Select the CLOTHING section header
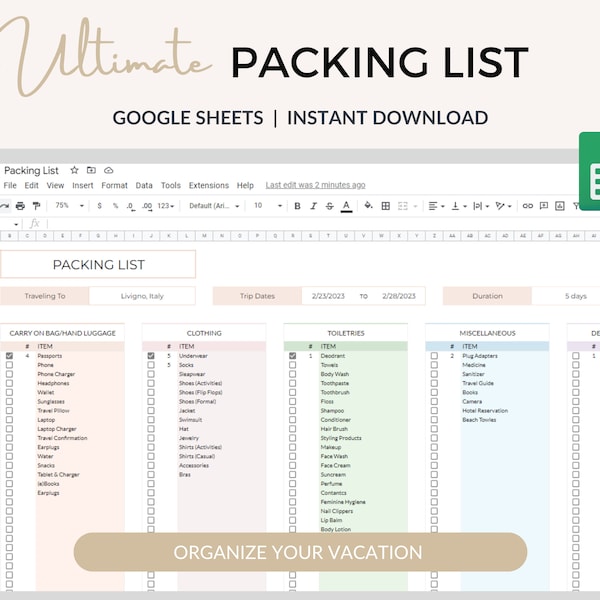This screenshot has width=600, height=600. pos(204,333)
